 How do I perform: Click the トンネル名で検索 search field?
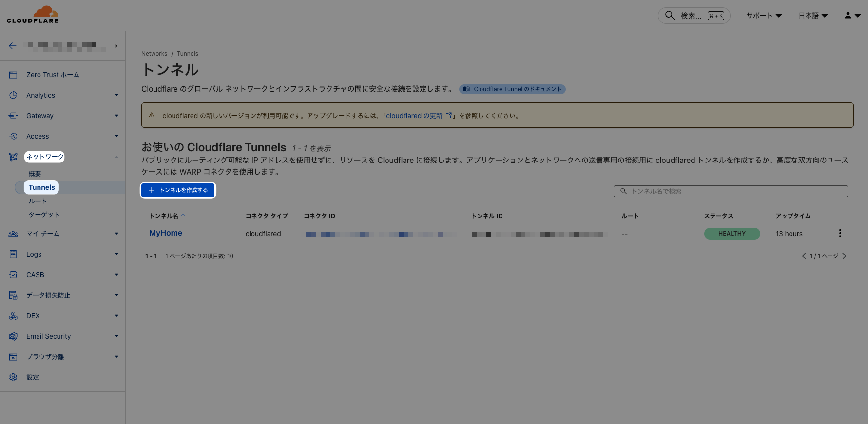point(731,191)
